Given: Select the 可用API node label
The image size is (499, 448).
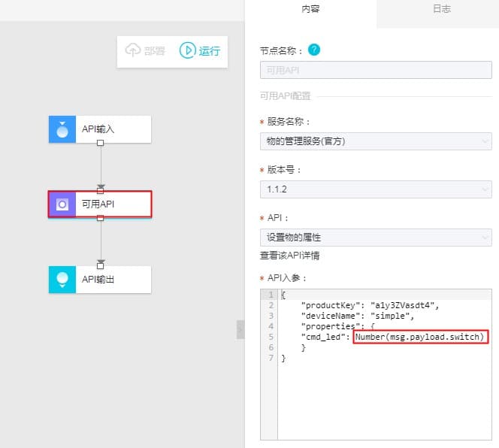Looking at the screenshot, I should pos(98,204).
